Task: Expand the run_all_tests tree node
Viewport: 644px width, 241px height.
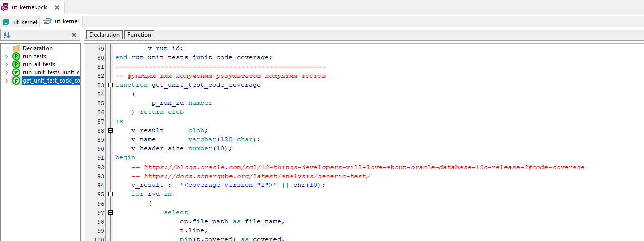Action: point(6,64)
